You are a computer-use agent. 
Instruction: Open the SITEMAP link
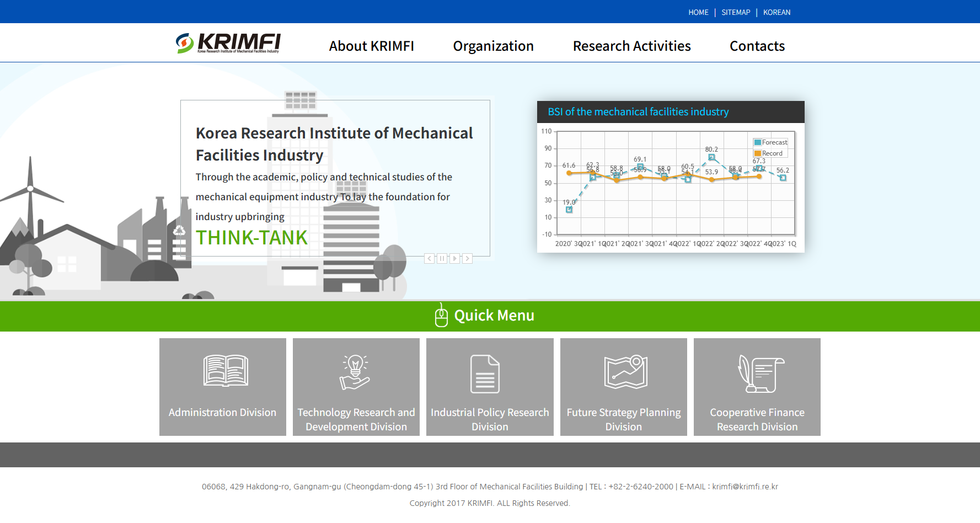pyautogui.click(x=736, y=12)
